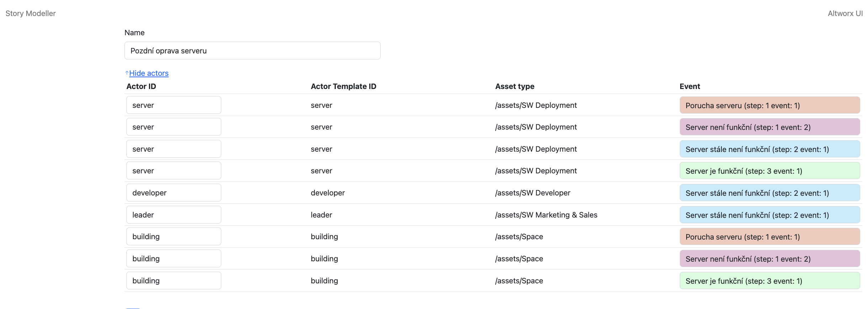Select purple Server není funkční event for server

(769, 127)
